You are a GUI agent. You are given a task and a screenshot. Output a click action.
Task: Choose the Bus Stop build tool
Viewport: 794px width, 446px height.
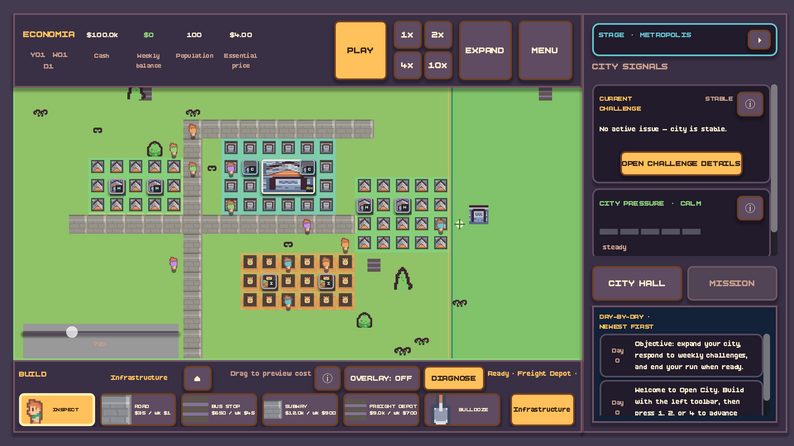point(219,409)
